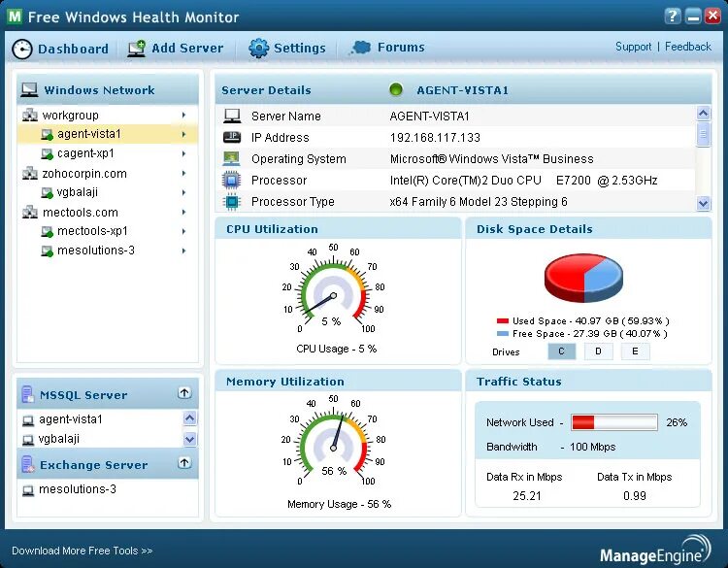Open the Support link

[x=633, y=47]
